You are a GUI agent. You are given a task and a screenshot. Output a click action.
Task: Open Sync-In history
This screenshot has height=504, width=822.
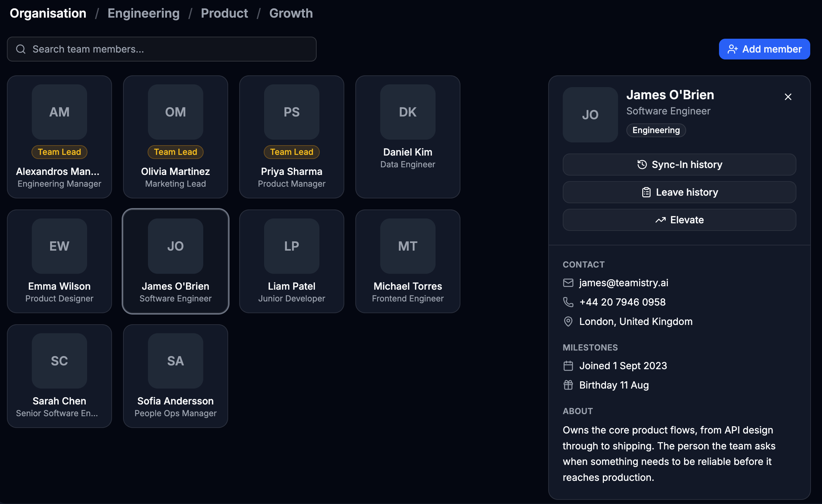pyautogui.click(x=679, y=165)
